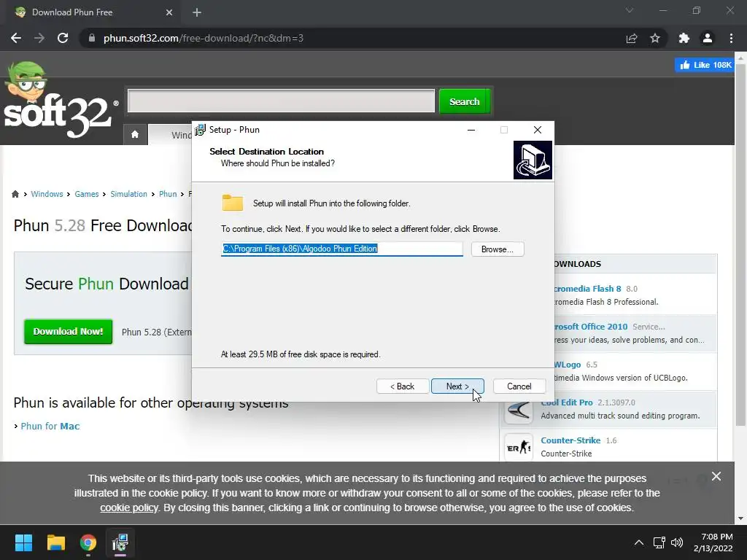This screenshot has height=560, width=747.
Task: Open the Counter-Strike link
Action: point(570,440)
